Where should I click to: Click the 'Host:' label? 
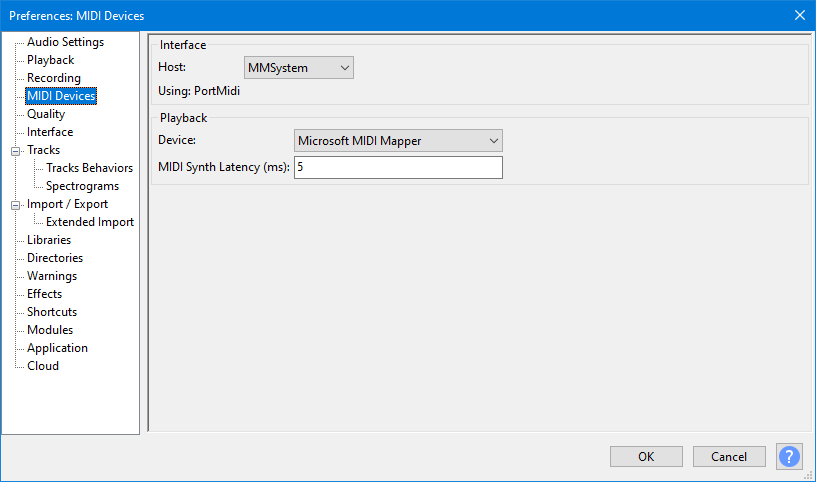(172, 67)
